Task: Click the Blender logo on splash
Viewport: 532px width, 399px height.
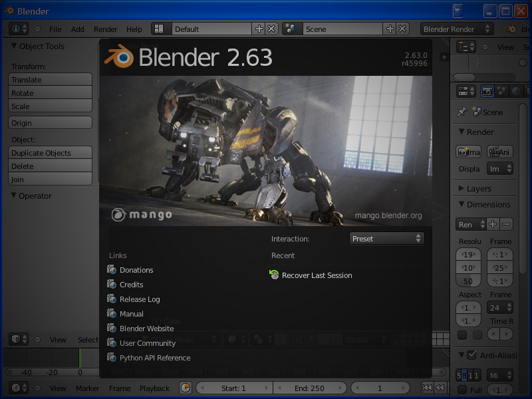Action: [x=119, y=57]
